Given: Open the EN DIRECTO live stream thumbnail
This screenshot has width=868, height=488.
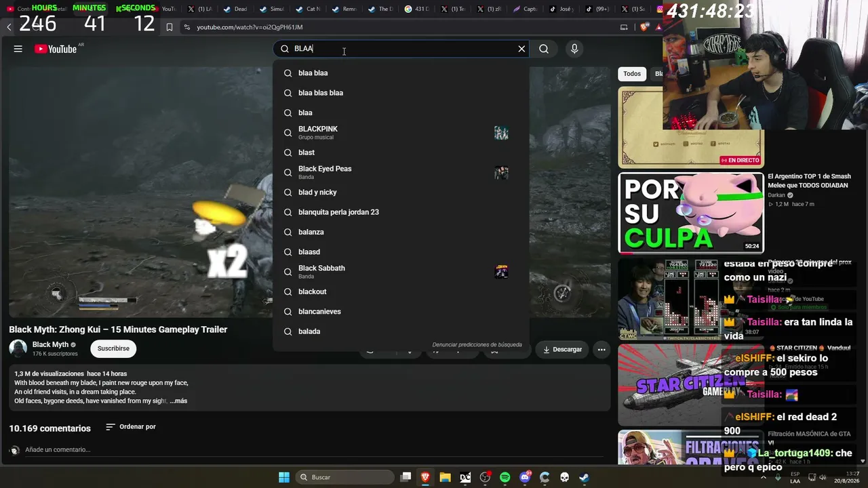Looking at the screenshot, I should coord(691,127).
